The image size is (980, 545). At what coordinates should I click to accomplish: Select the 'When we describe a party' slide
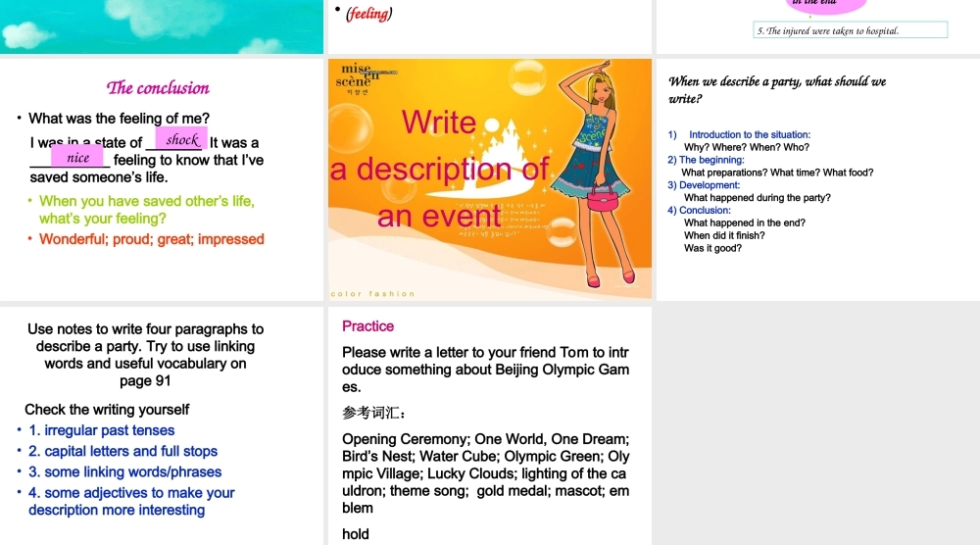818,179
